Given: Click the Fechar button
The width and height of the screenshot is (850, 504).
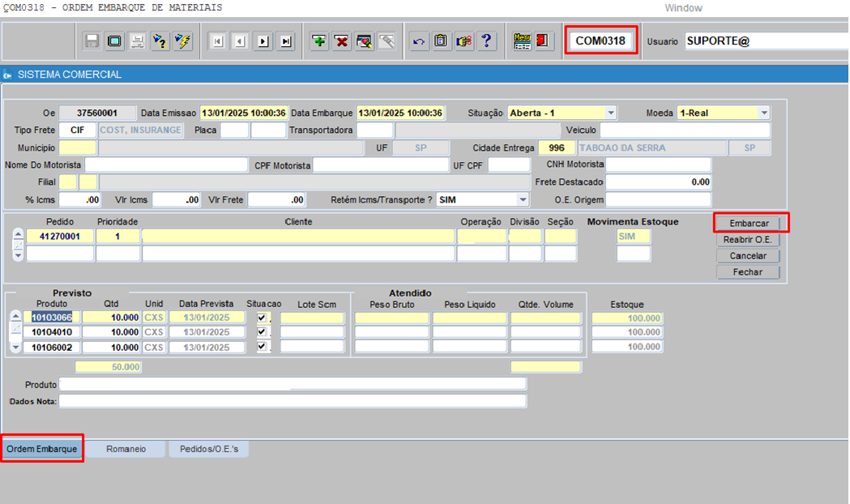Looking at the screenshot, I should point(748,272).
